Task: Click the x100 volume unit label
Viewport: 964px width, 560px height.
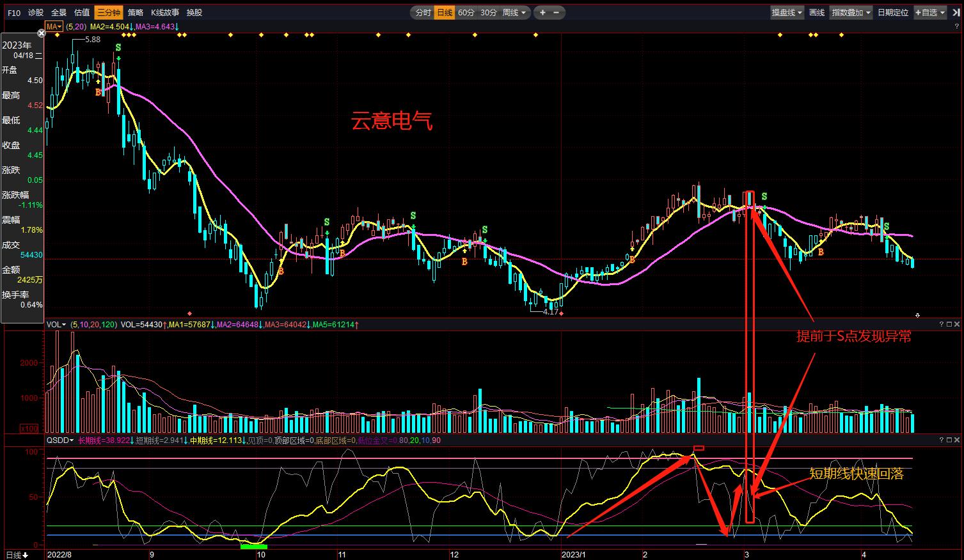Action: pos(29,428)
